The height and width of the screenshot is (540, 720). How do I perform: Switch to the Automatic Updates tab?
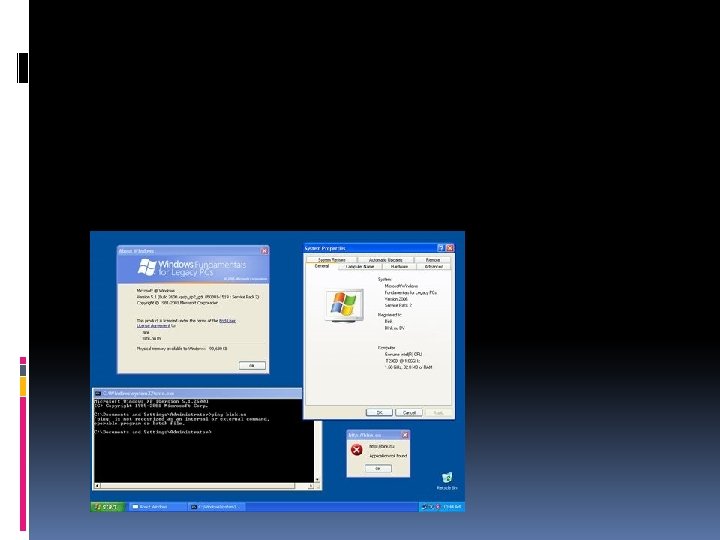(x=386, y=260)
